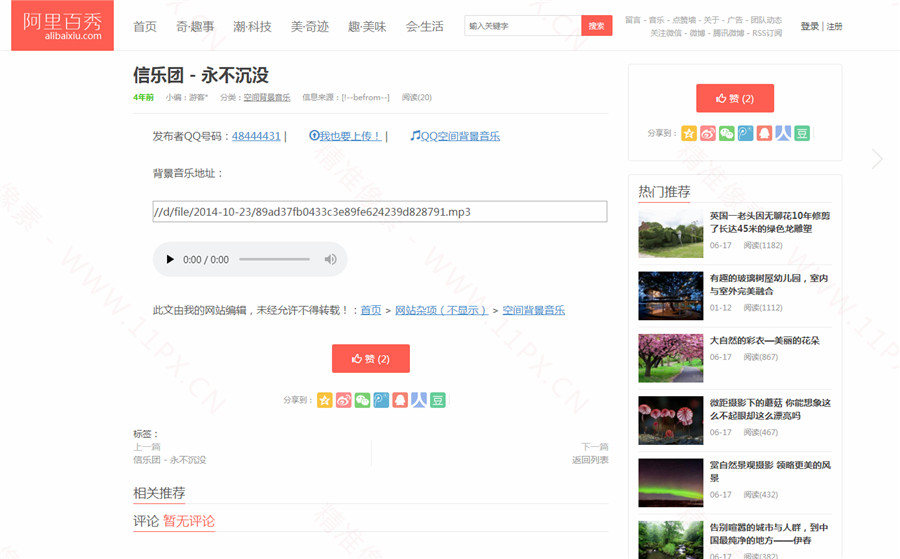Click the QQ空间背景音乐 music note link

point(455,136)
